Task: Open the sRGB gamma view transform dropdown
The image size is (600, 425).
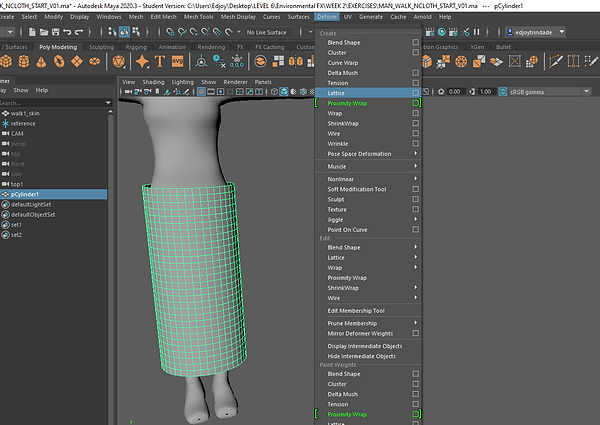Action: pos(587,91)
